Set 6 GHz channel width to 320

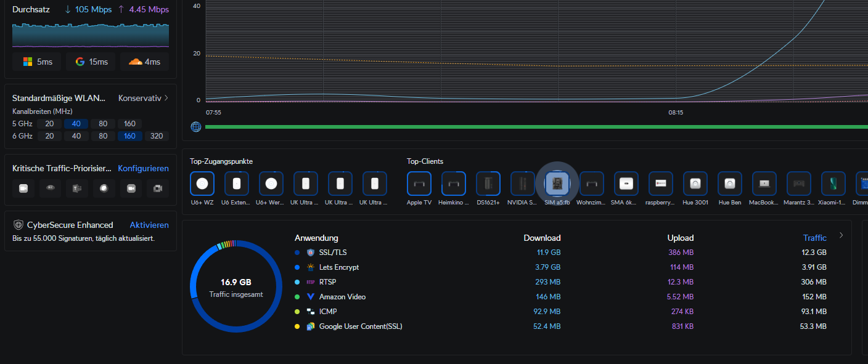click(x=157, y=136)
